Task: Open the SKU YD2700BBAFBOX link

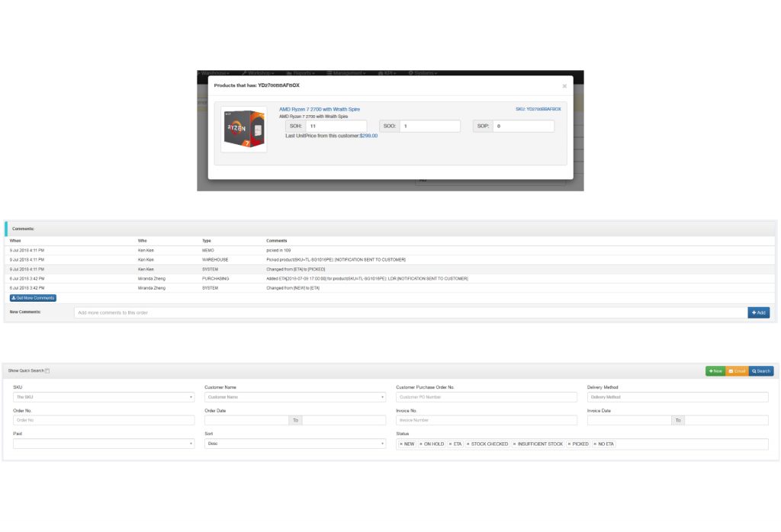Action: point(538,109)
